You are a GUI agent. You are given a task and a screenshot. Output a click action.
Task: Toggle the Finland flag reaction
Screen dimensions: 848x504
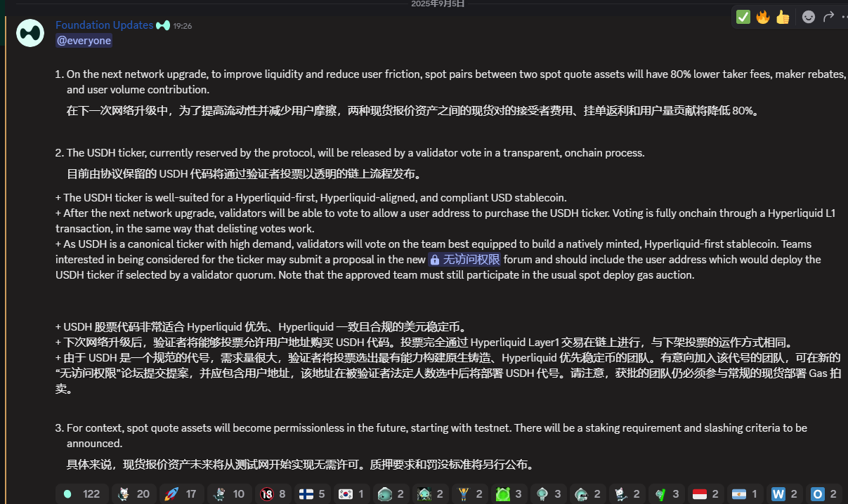pyautogui.click(x=312, y=494)
